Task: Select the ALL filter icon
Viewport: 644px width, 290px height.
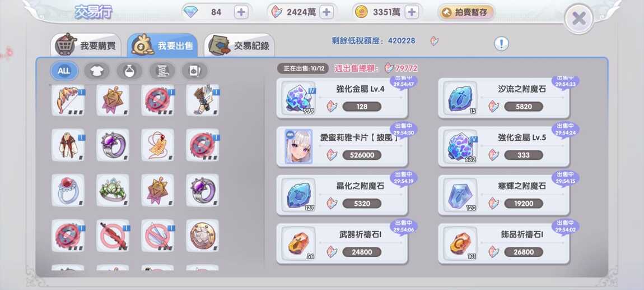Action: tap(64, 71)
